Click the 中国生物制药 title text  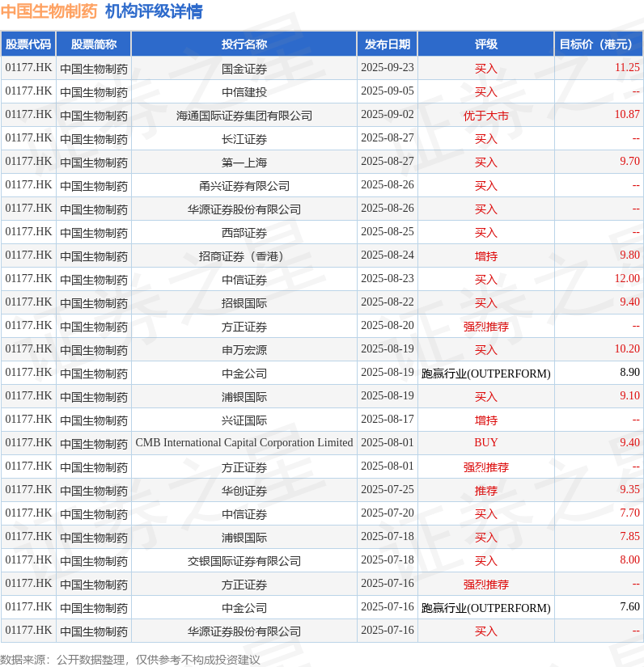point(49,11)
